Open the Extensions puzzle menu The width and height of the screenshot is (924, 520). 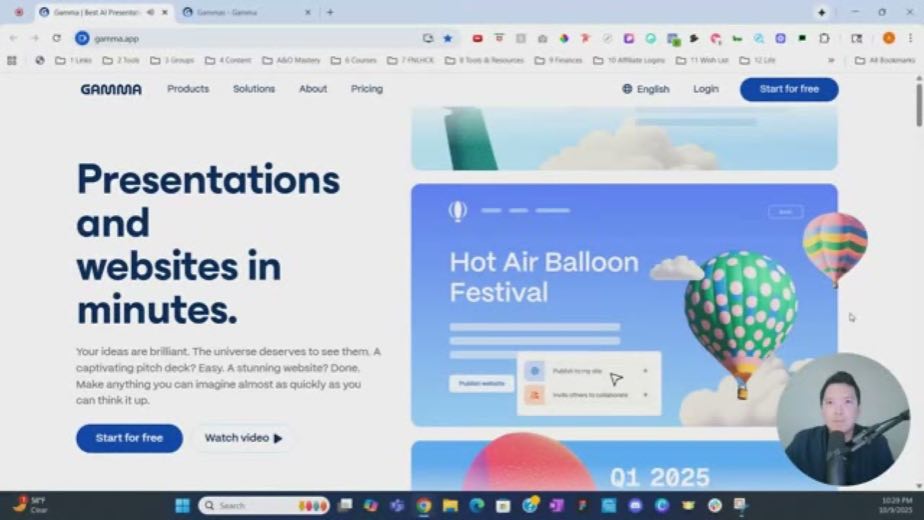[x=824, y=38]
